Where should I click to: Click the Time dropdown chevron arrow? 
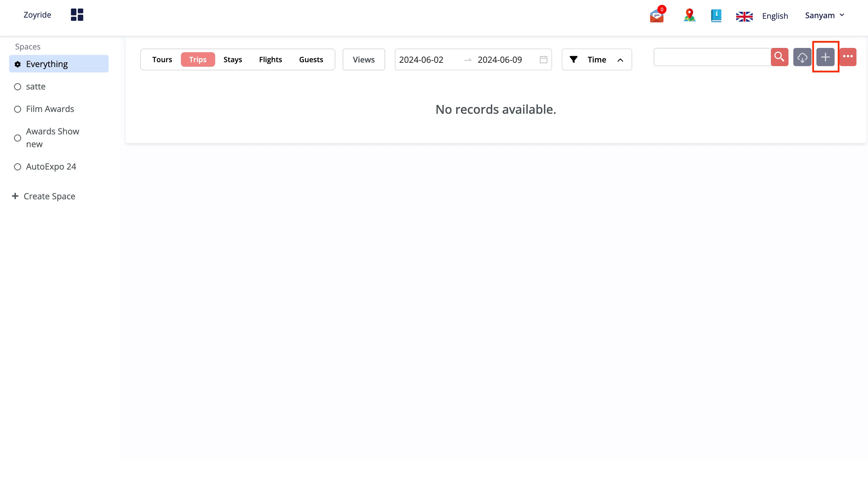tap(620, 60)
